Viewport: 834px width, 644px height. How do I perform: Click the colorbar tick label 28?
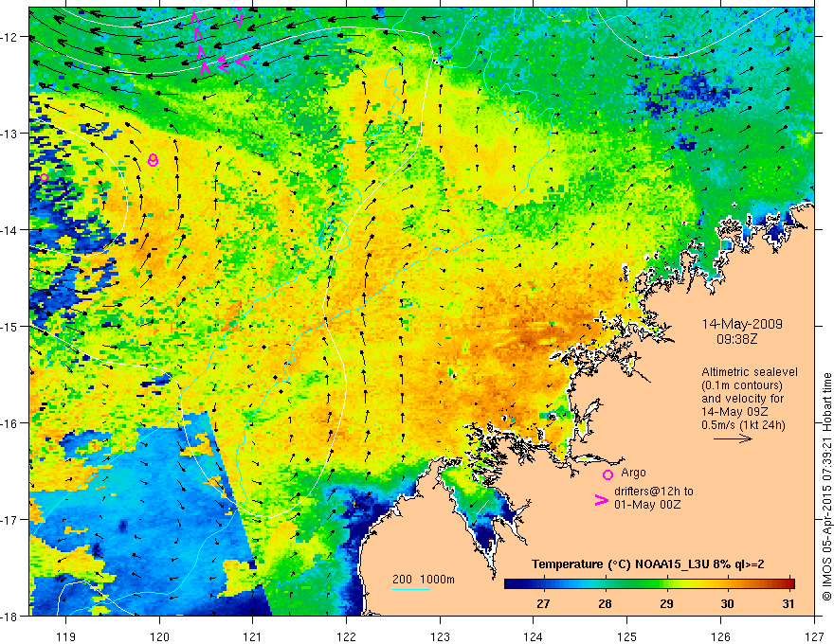click(x=605, y=603)
